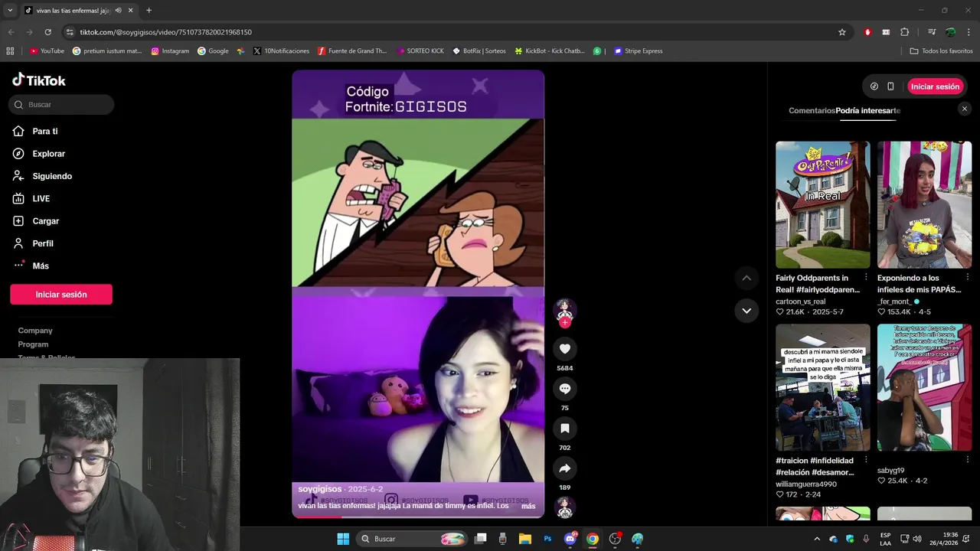The image size is (980, 551).
Task: Open options for Exponiendo a los infieles video
Action: click(x=967, y=277)
